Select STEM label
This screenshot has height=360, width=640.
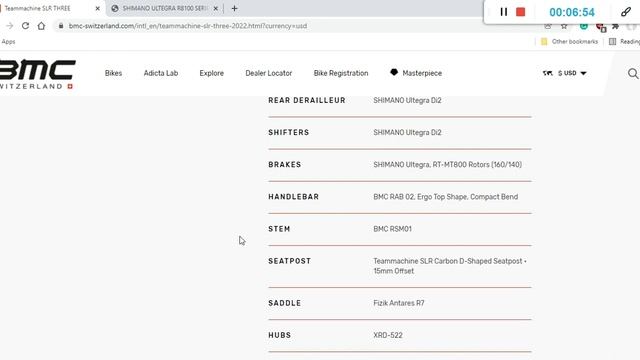tap(279, 229)
